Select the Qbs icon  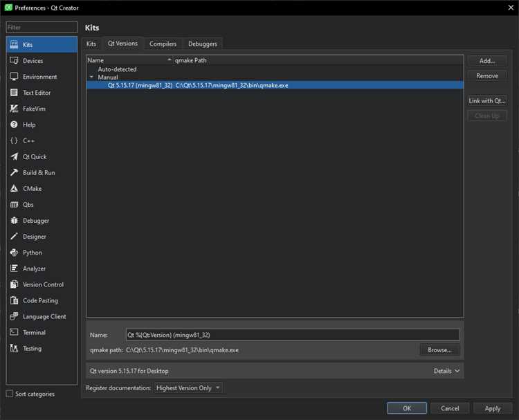tap(14, 204)
